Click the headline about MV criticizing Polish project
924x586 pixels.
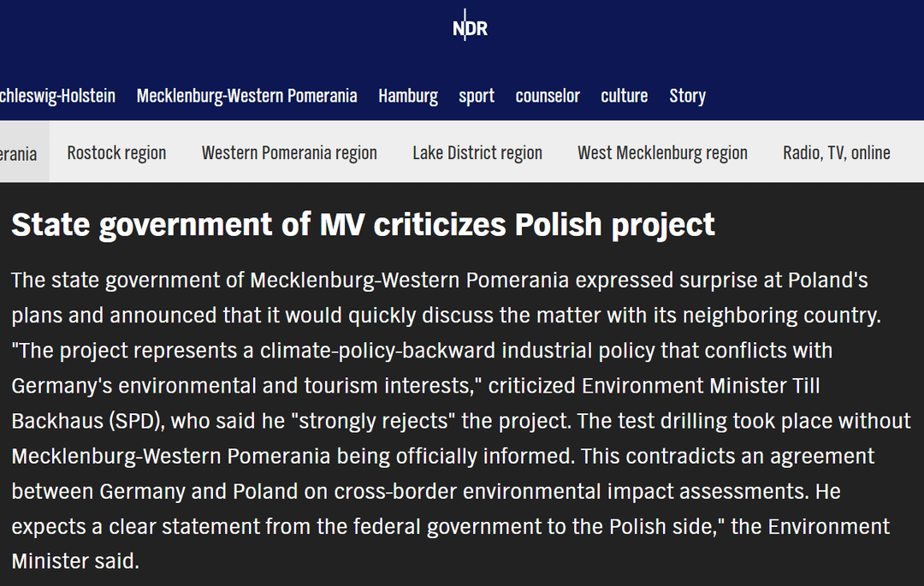(x=363, y=224)
